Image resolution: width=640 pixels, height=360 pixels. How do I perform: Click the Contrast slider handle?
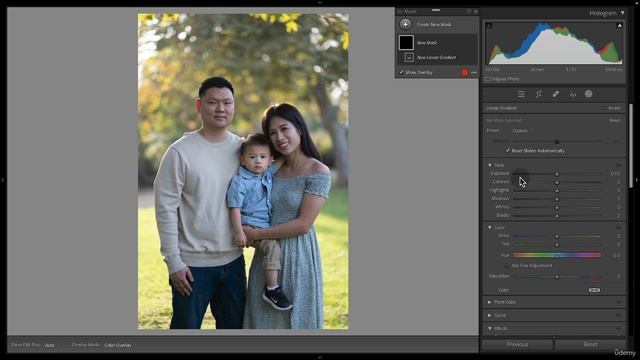pyautogui.click(x=557, y=182)
